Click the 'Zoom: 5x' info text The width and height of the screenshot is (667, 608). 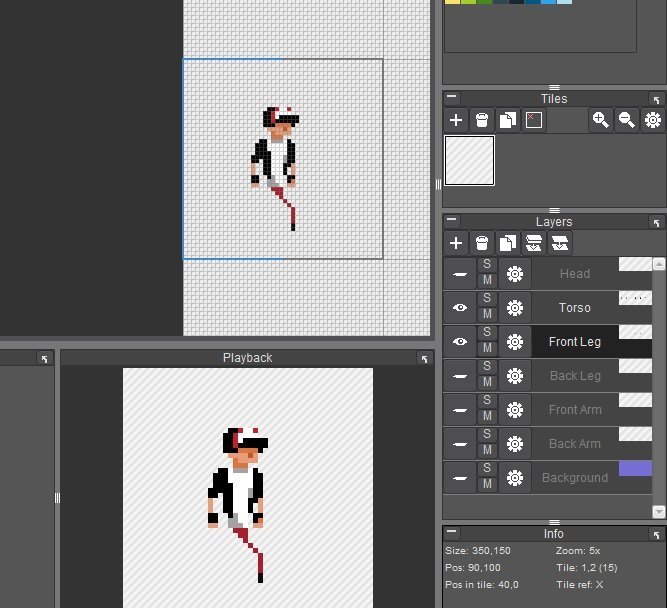coord(578,551)
